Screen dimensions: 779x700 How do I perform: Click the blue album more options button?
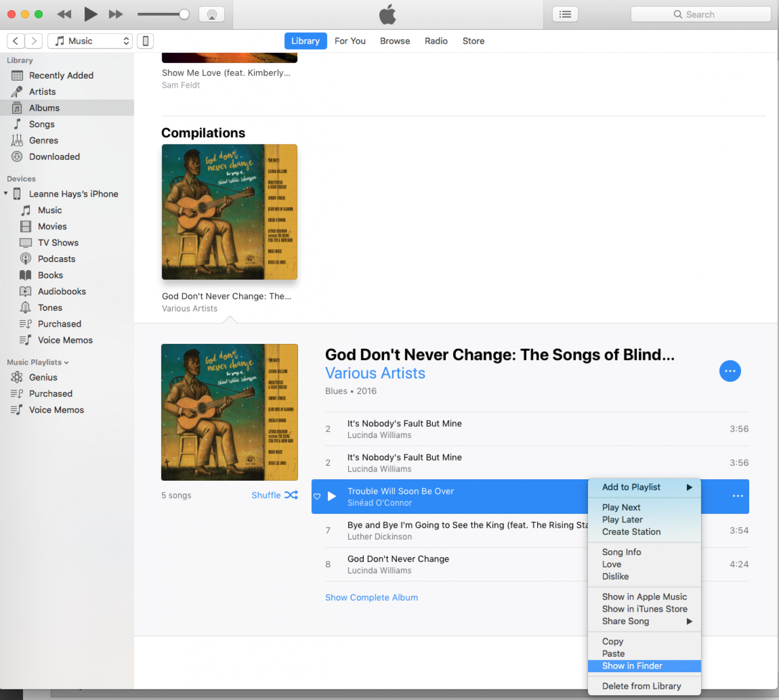(x=729, y=371)
